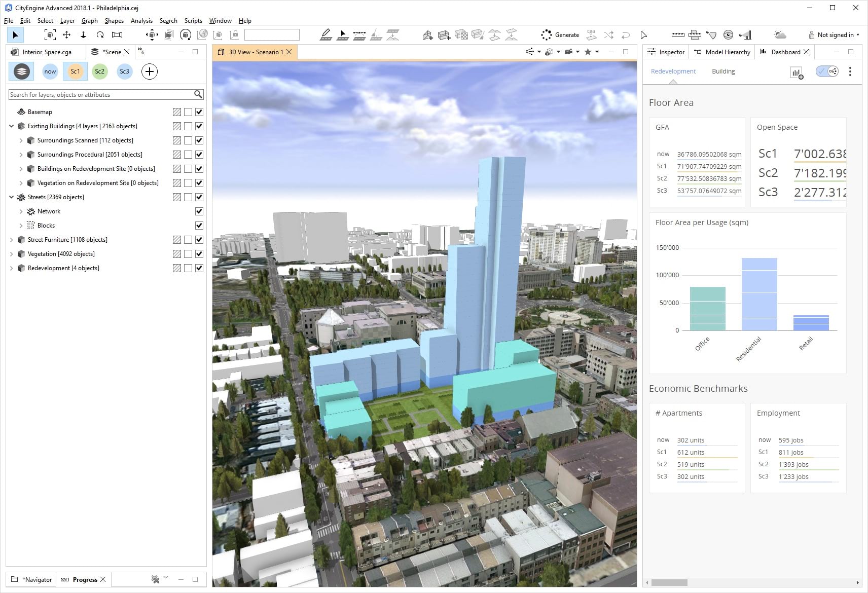
Task: Toggle visibility of Vegetation [4092 objects] layer
Action: [x=199, y=254]
